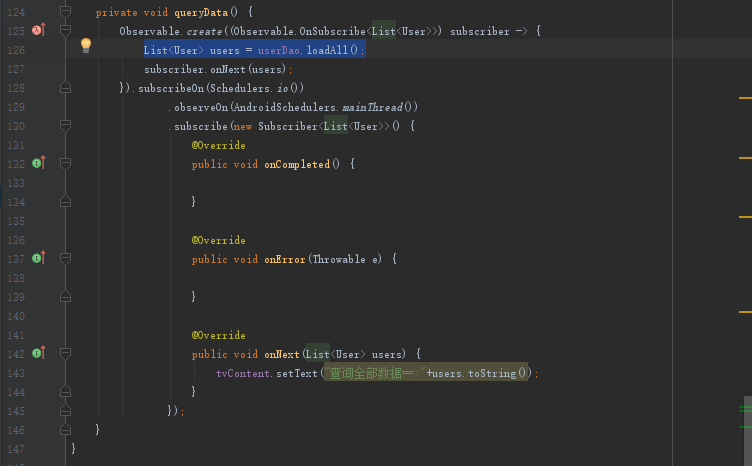Collapse the onError method fold on line 137
Viewport: 752px width, 466px height.
click(66, 258)
